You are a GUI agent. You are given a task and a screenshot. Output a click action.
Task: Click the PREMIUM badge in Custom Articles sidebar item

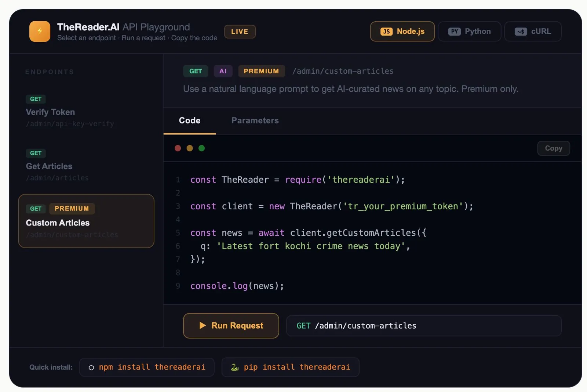[x=72, y=209]
